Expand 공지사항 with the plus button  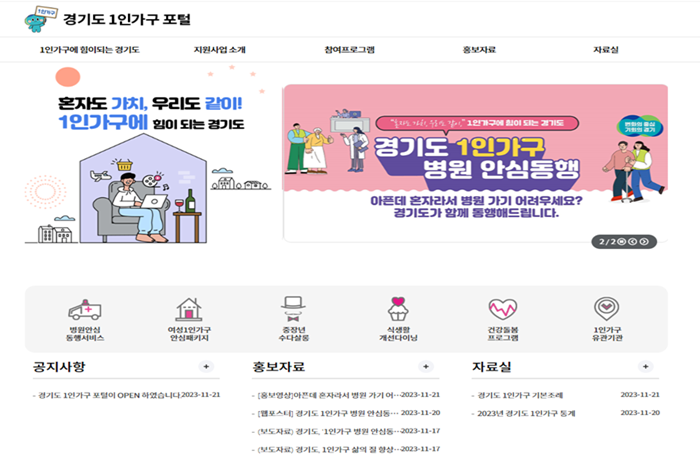pos(206,366)
